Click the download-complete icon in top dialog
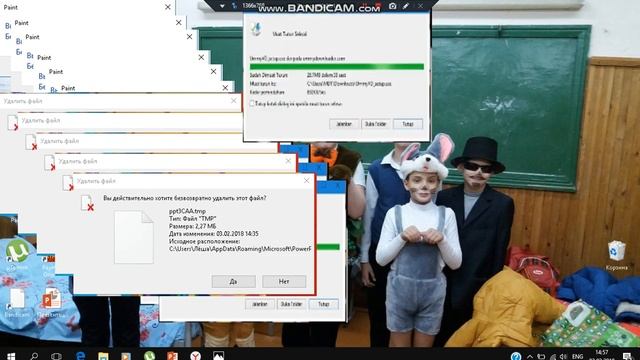This screenshot has height=360, width=640. [x=257, y=29]
